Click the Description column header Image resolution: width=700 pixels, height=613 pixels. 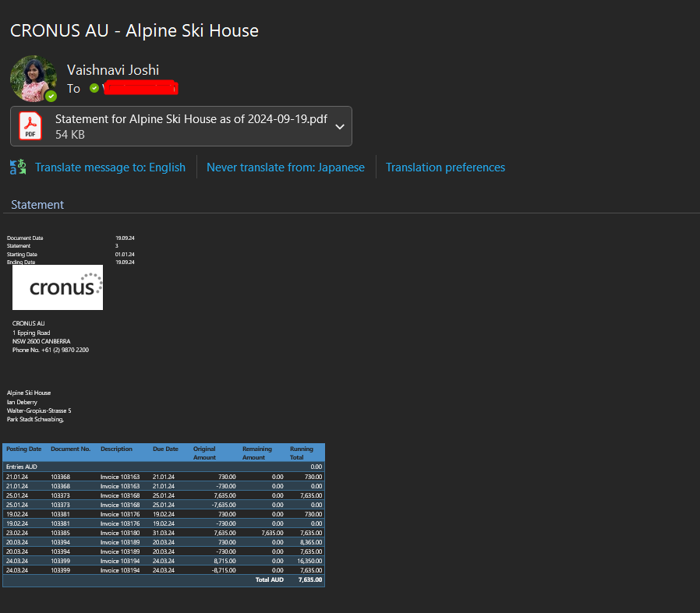click(x=116, y=449)
